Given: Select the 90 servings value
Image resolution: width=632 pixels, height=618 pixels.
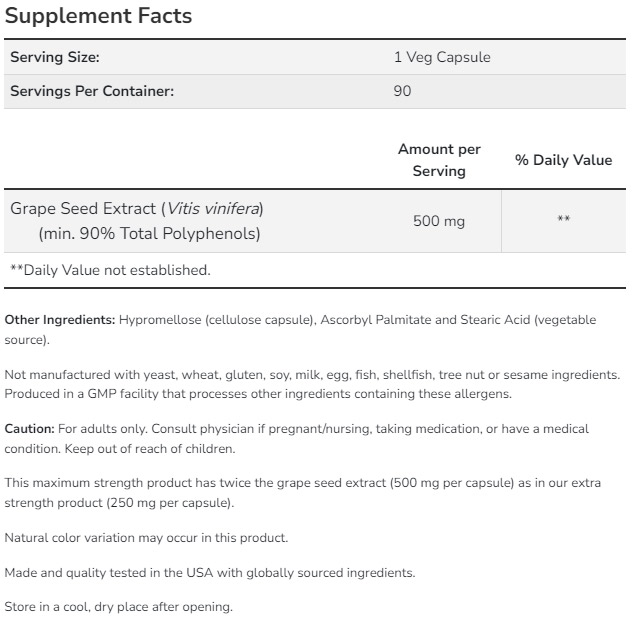Looking at the screenshot, I should coord(402,91).
